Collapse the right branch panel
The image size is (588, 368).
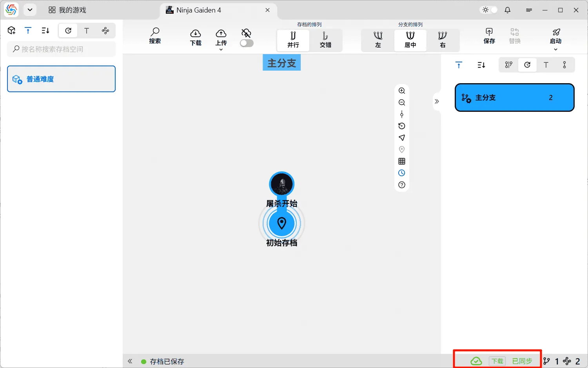[437, 101]
